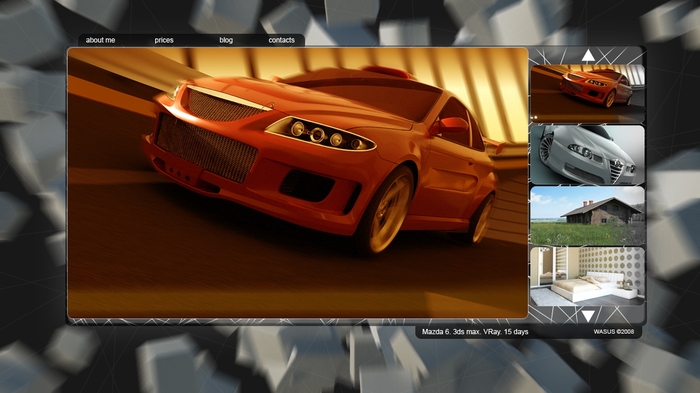This screenshot has height=393, width=700.
Task: Click the down arrow below the thumbnails
Action: coord(588,316)
